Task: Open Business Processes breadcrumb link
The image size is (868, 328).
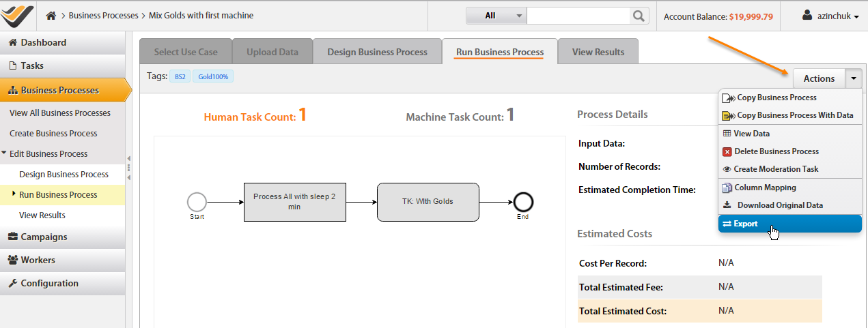Action: click(103, 15)
